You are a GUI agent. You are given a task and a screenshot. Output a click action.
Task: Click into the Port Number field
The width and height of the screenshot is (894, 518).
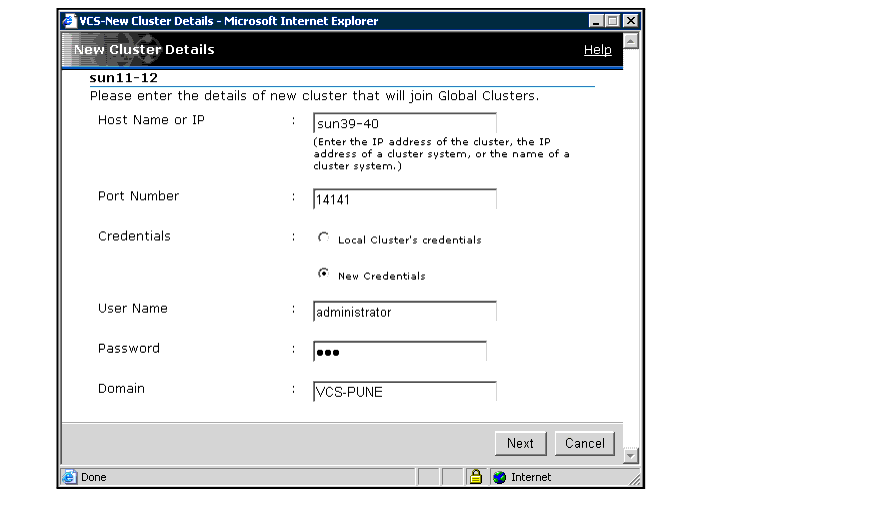point(404,200)
